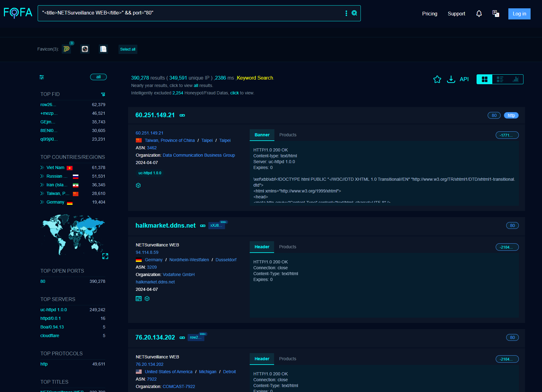Select Header tab for halkmarket.ddns.net

tap(262, 247)
